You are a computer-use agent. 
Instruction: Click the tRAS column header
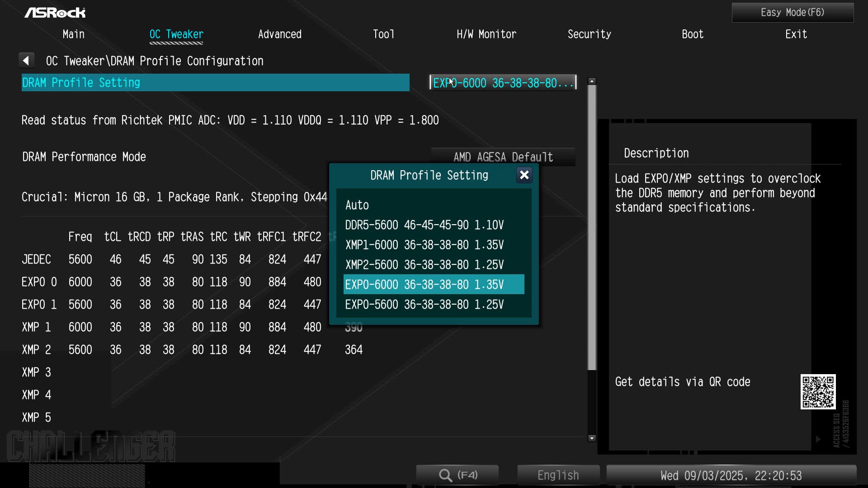(192, 237)
